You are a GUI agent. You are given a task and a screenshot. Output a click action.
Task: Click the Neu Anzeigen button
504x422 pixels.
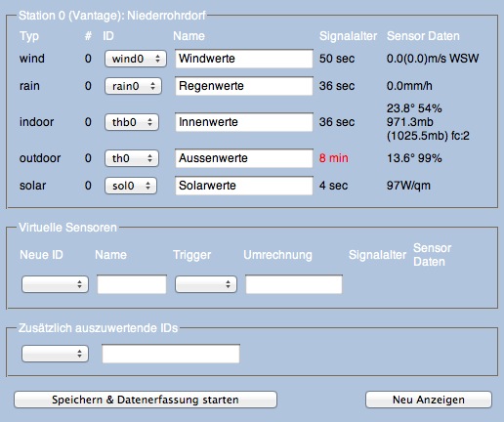coord(429,400)
